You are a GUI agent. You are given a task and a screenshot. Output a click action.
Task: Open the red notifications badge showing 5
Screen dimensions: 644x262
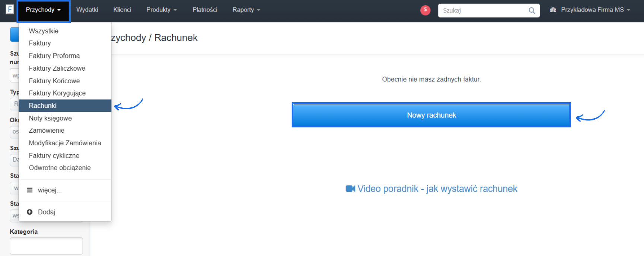tap(425, 10)
